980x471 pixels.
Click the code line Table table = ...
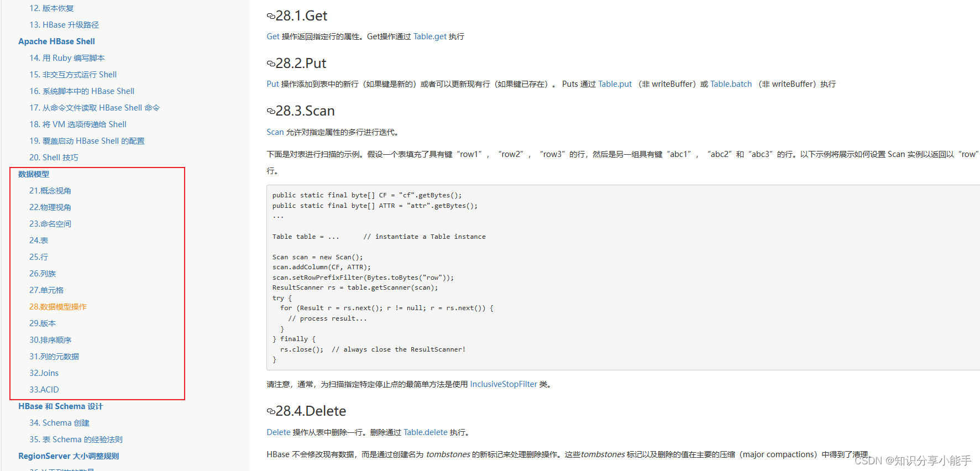(x=379, y=237)
